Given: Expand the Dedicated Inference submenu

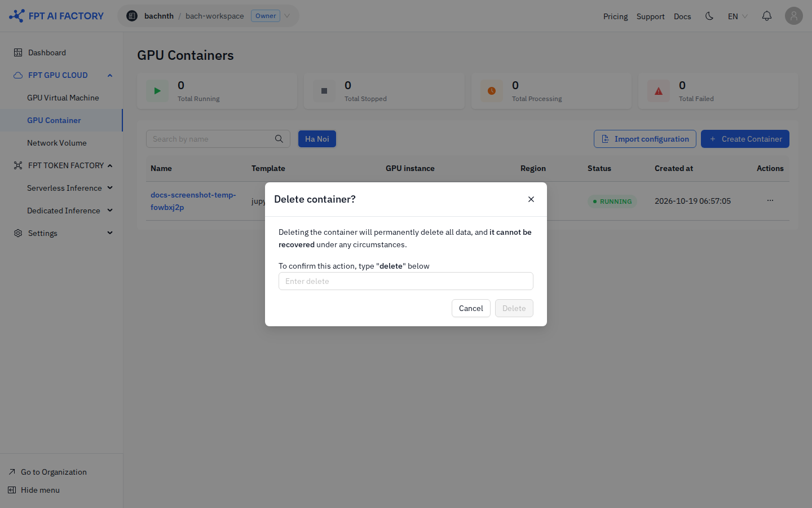Looking at the screenshot, I should 110,211.
